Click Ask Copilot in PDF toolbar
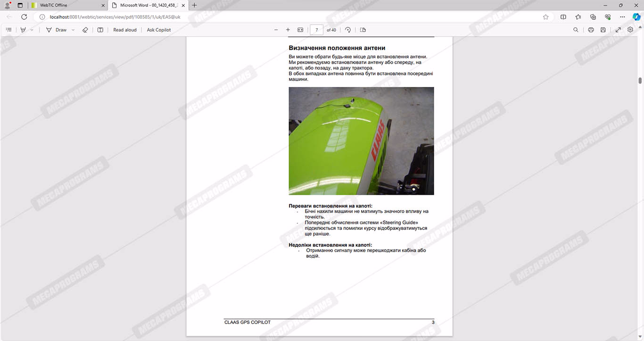The height and width of the screenshot is (341, 644). point(159,30)
